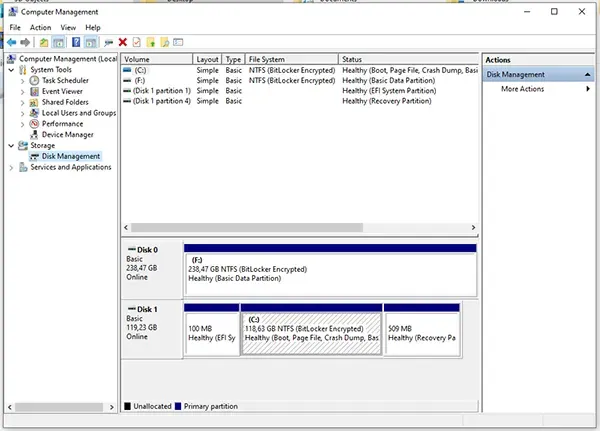Open the View menu
This screenshot has height=431, width=600.
click(68, 28)
